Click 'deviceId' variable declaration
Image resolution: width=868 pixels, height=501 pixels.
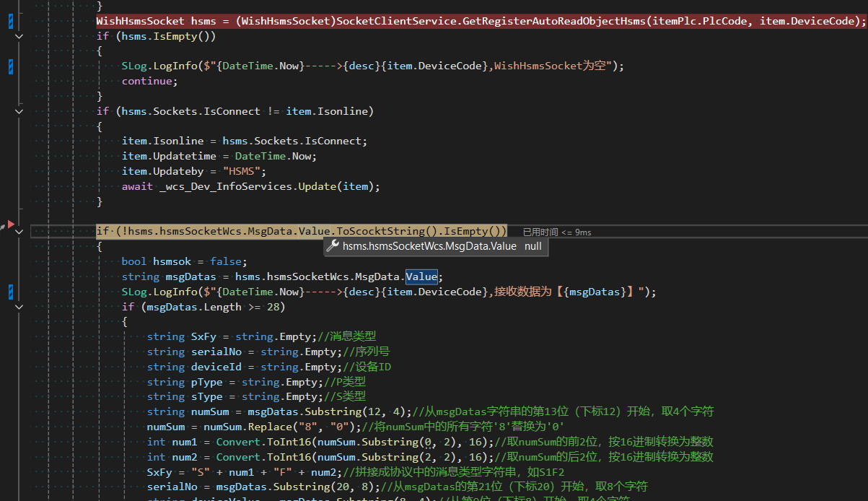pos(216,367)
